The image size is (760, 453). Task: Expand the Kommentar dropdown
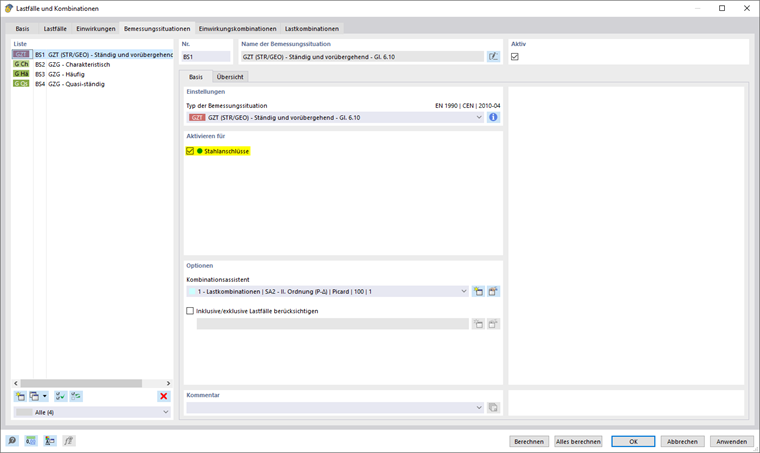(335, 407)
